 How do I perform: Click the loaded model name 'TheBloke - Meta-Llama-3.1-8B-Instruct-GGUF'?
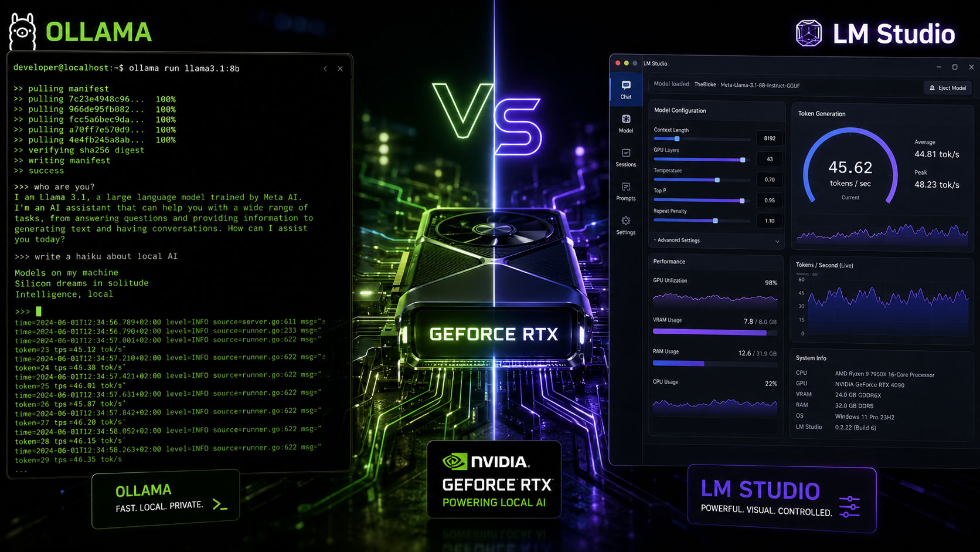point(747,85)
